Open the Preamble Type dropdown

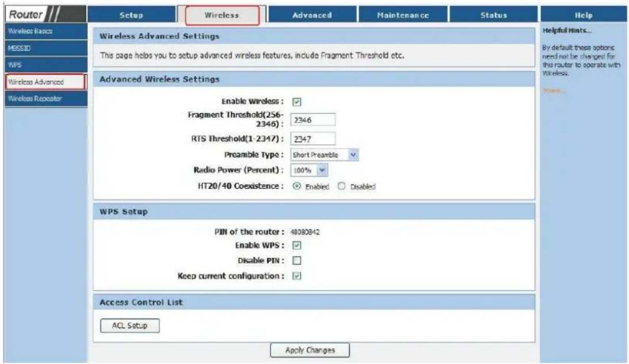pos(324,155)
